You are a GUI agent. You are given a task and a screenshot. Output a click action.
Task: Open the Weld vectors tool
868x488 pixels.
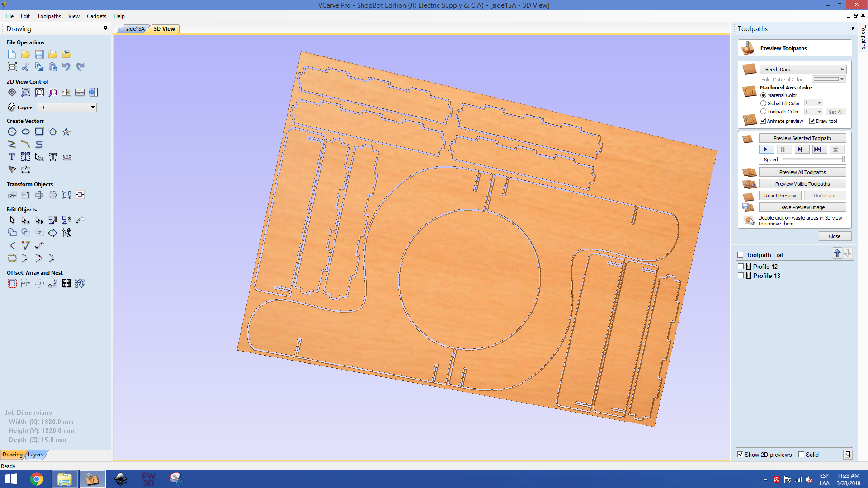coord(12,233)
